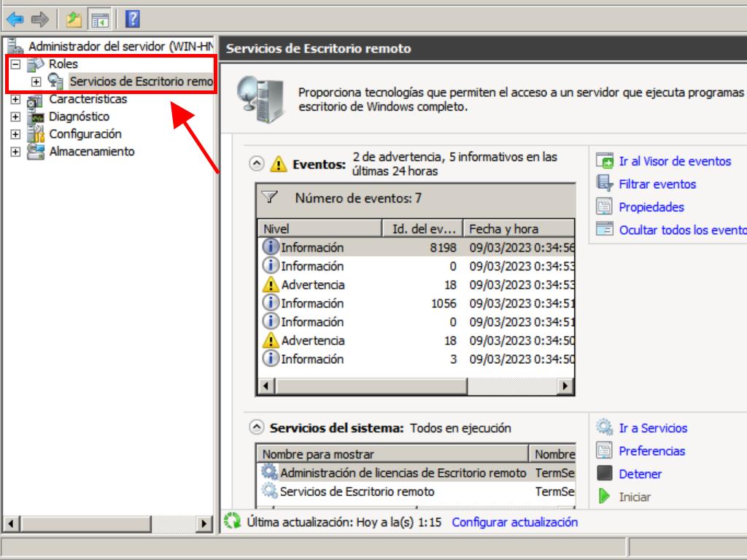The width and height of the screenshot is (747, 560).
Task: Click the Detener stop service icon
Action: click(x=604, y=474)
